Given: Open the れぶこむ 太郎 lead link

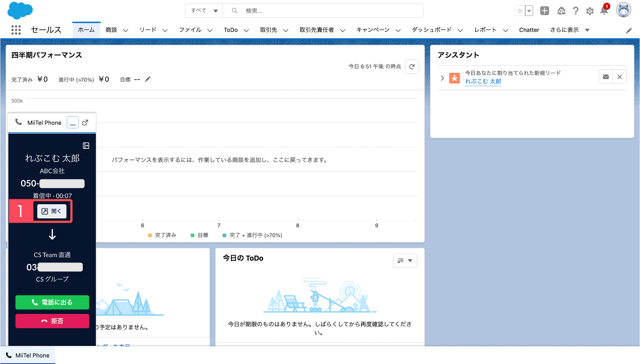Looking at the screenshot, I should click(x=483, y=81).
